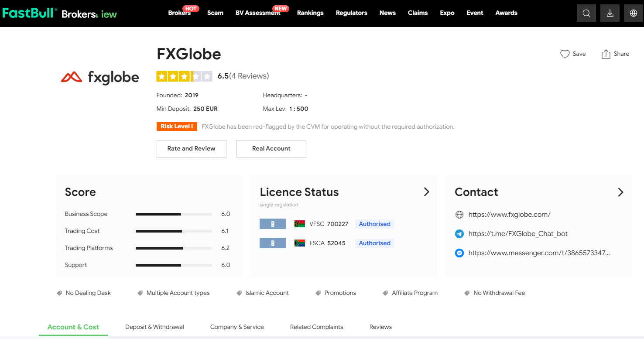Click the Rate and Review button
Image resolution: width=644 pixels, height=339 pixels.
pos(192,149)
